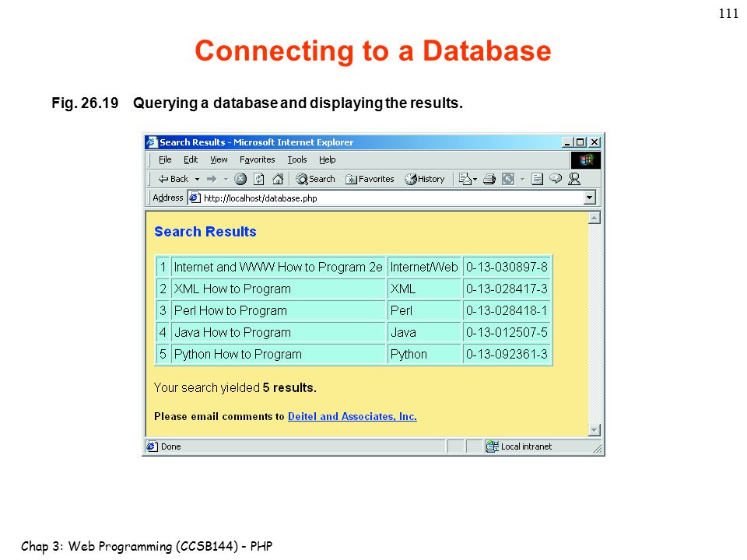Click the IE icon in status bar
Viewport: 747px width, 560px height.
pyautogui.click(x=152, y=446)
